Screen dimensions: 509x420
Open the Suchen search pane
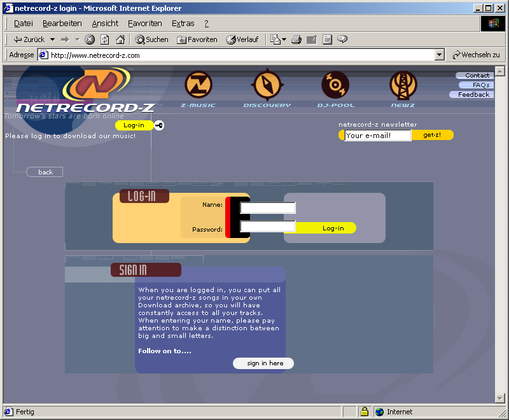pyautogui.click(x=151, y=39)
